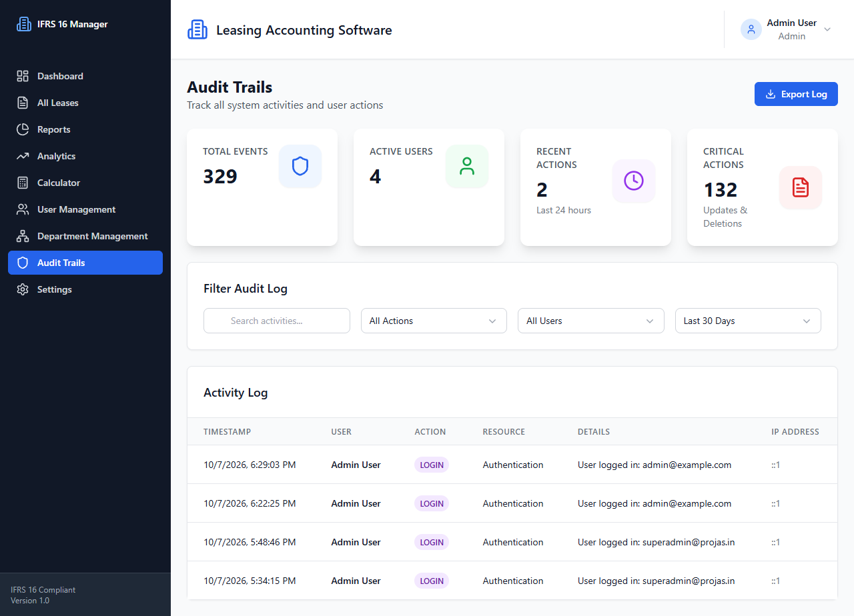
Task: Click the Settings gear icon
Action: click(23, 289)
